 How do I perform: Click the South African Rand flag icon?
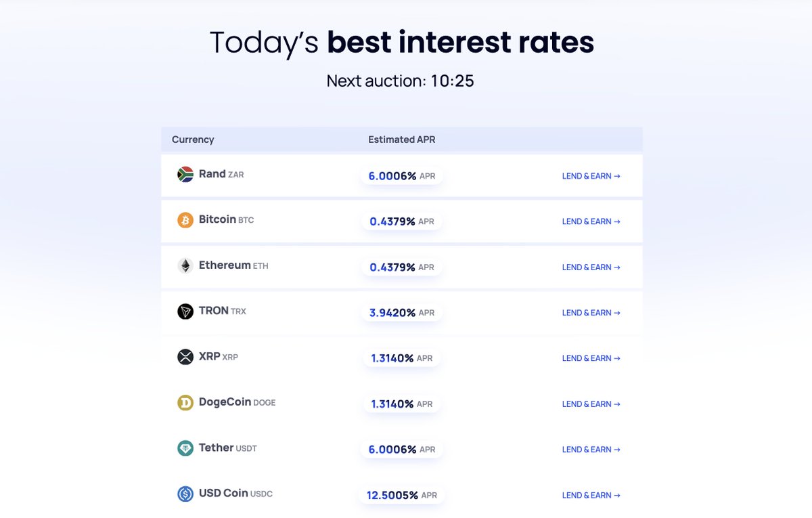[x=185, y=175]
